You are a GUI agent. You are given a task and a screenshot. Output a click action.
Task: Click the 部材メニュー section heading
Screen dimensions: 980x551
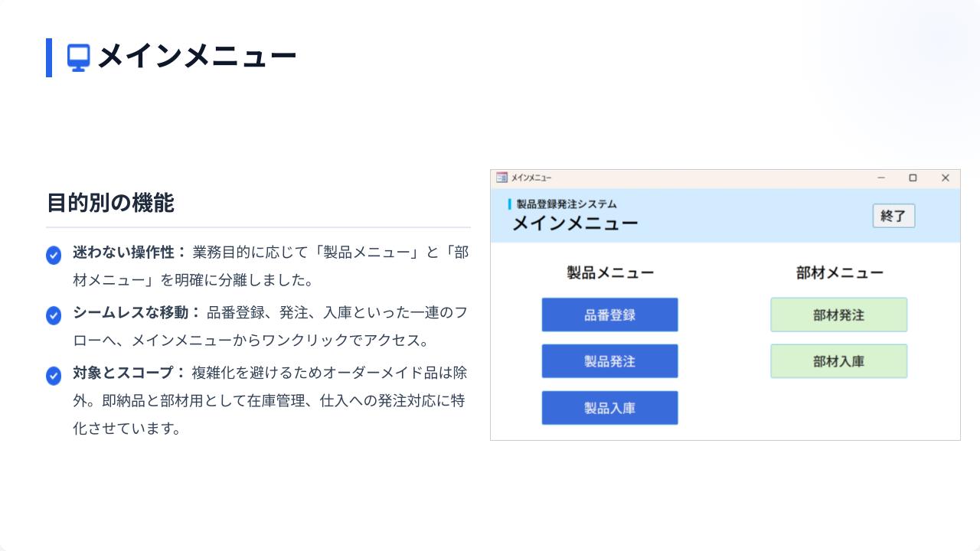(x=839, y=272)
